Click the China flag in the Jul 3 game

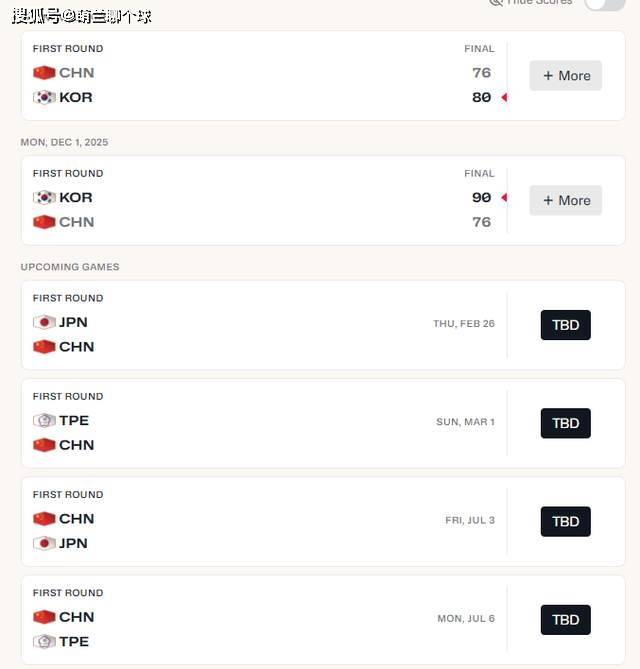44,519
